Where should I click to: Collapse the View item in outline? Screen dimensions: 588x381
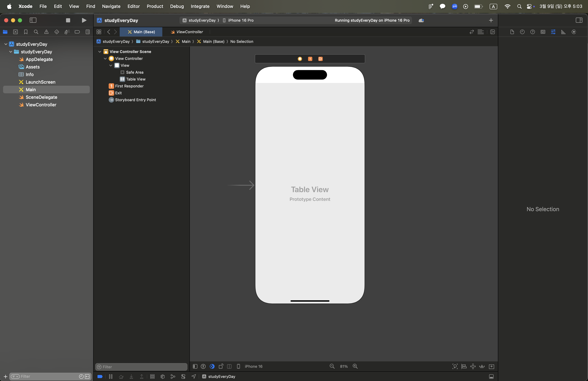tap(111, 66)
